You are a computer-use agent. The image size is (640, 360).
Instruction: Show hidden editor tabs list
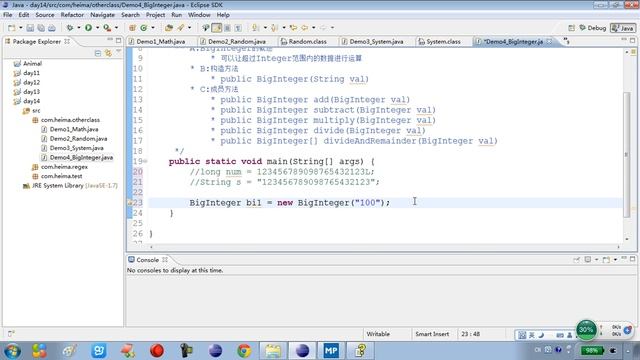pyautogui.click(x=567, y=41)
